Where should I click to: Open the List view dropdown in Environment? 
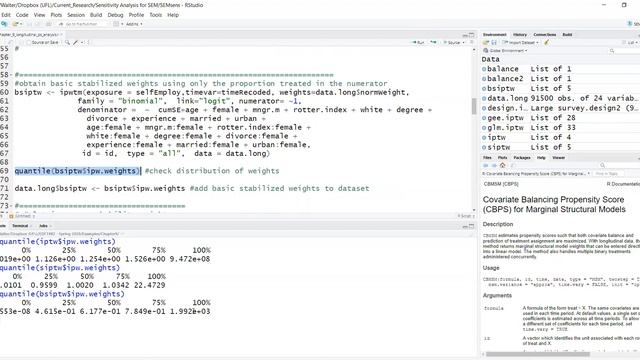(x=631, y=42)
